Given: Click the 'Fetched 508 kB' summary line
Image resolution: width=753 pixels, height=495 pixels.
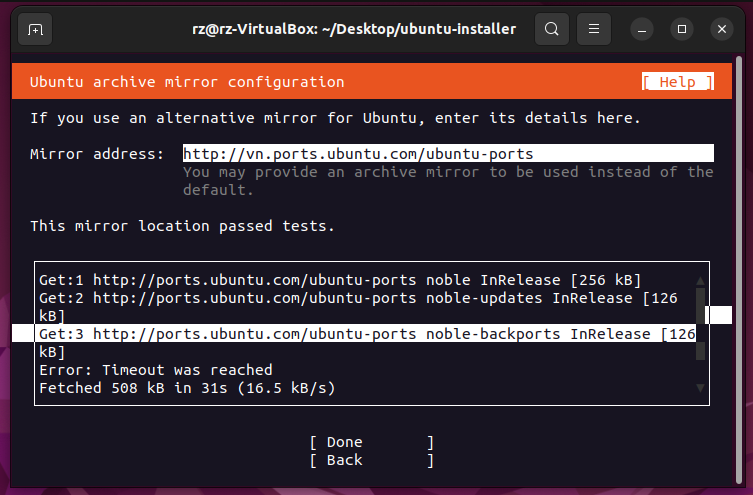Looking at the screenshot, I should click(187, 388).
